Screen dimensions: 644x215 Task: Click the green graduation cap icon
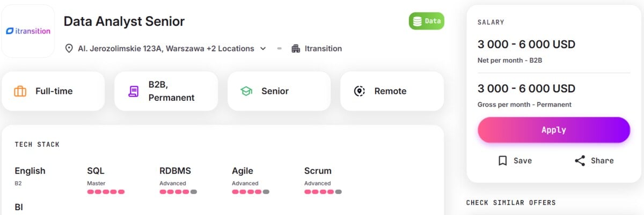(x=246, y=91)
